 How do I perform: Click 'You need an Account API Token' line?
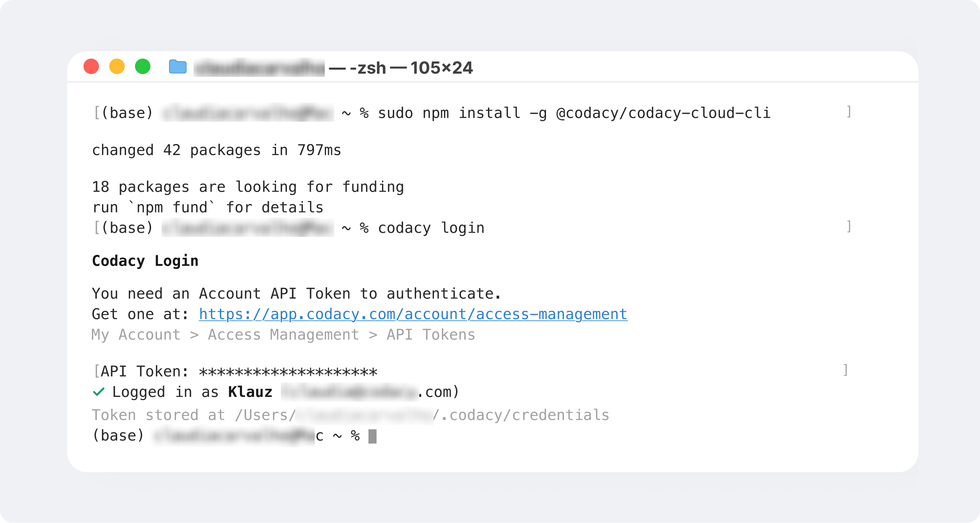click(296, 294)
